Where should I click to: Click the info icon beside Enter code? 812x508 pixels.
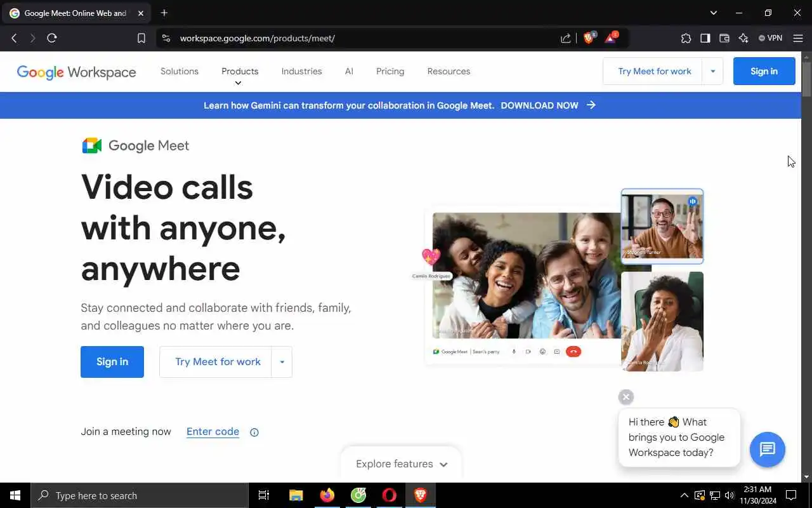pyautogui.click(x=254, y=432)
